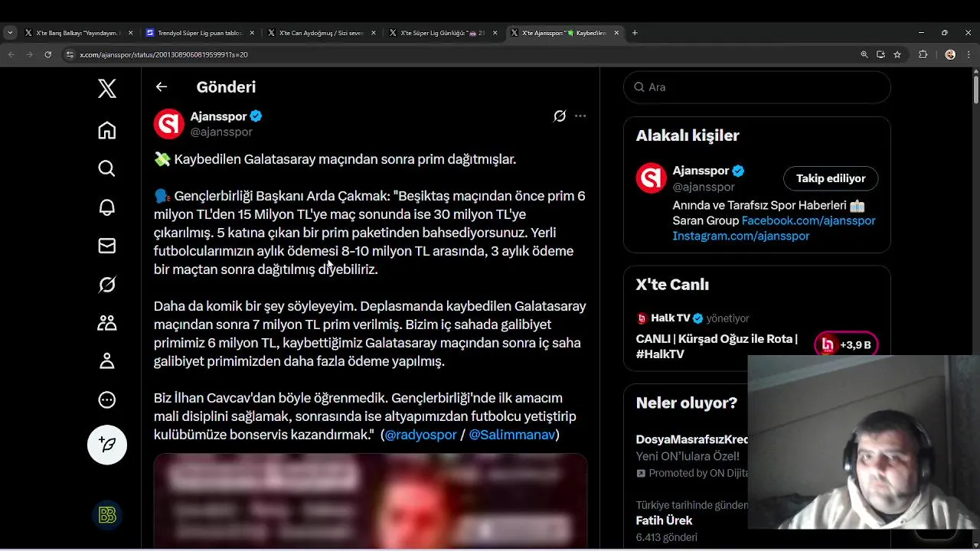Open Profile person icon in sidebar

(x=107, y=361)
